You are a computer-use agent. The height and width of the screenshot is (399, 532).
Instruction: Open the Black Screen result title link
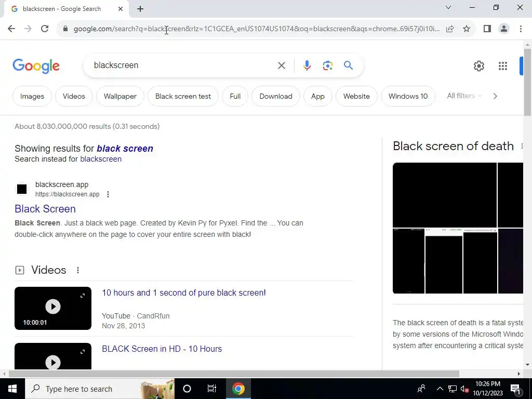(x=45, y=209)
